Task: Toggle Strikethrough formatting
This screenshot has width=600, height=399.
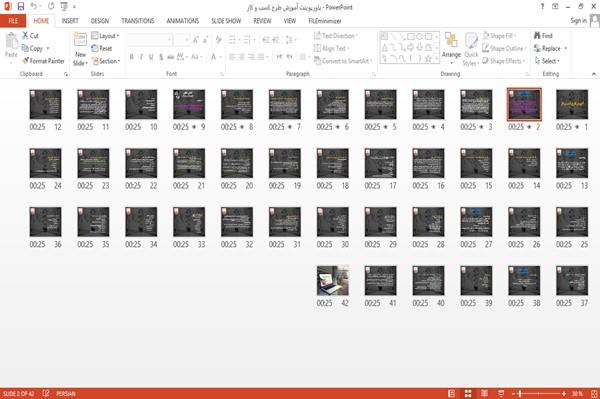Action: click(171, 57)
